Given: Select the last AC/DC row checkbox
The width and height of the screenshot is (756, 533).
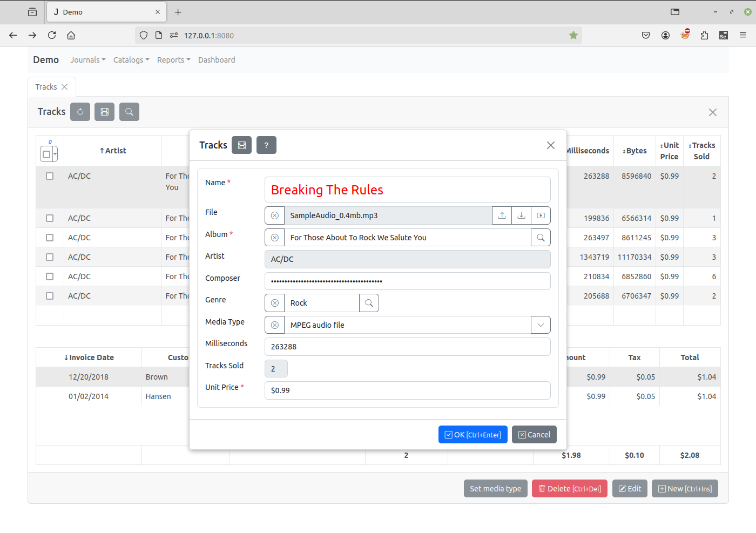Looking at the screenshot, I should coord(50,296).
